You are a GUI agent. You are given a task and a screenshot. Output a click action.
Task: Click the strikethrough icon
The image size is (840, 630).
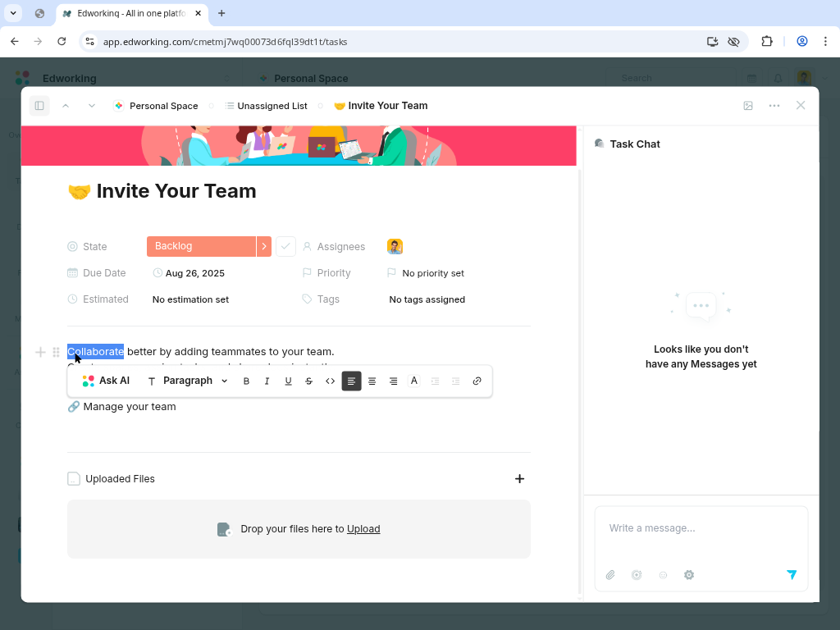click(x=309, y=381)
